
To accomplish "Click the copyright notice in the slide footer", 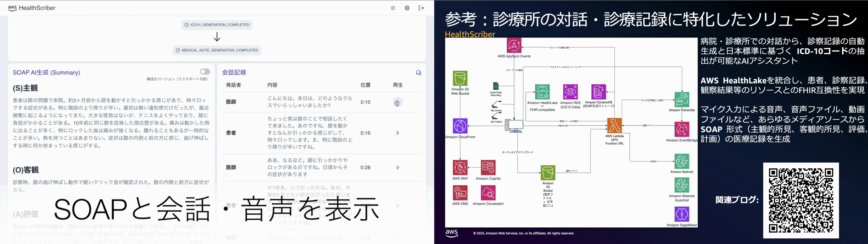I will point(524,233).
